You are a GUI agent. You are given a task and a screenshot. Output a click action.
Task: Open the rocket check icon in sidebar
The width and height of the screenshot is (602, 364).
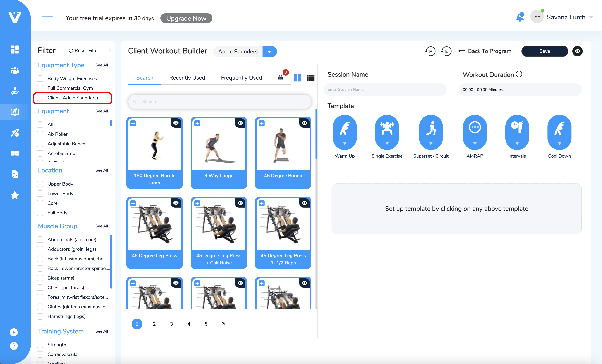[15, 133]
